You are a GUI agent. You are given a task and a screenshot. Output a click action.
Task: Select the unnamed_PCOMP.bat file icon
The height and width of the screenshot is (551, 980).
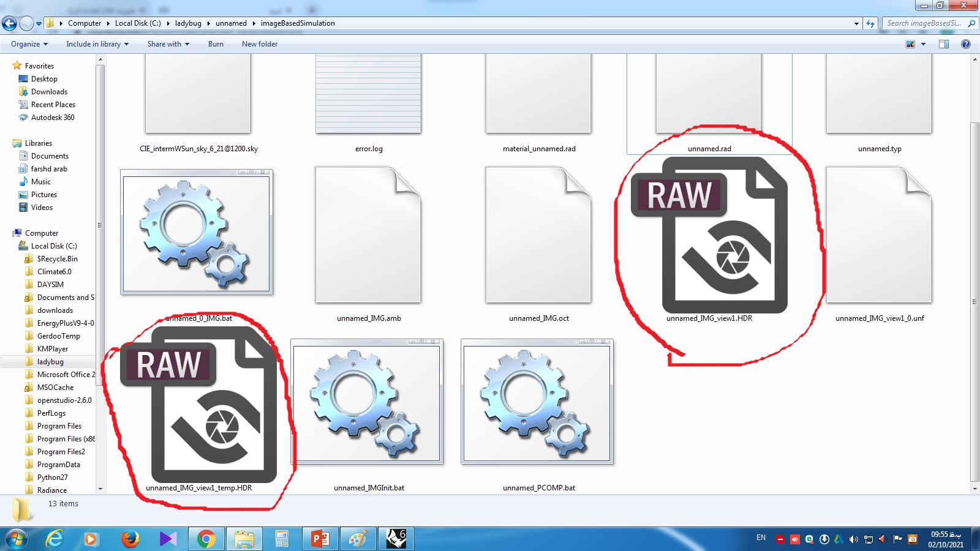(537, 402)
